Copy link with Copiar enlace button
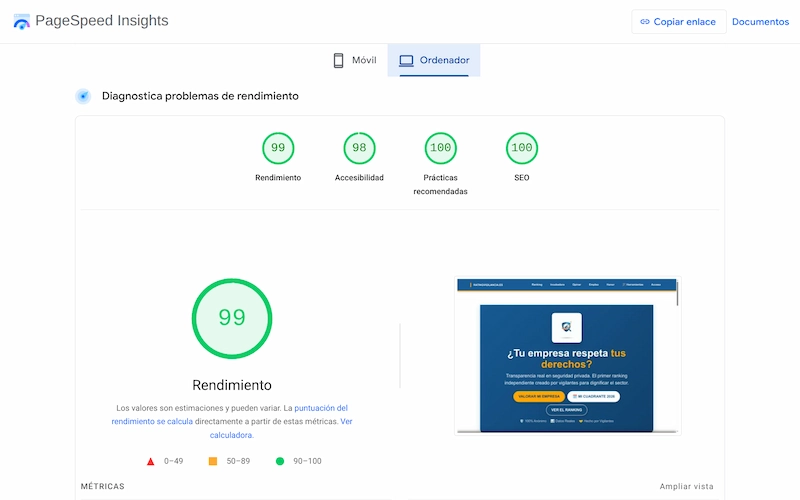The width and height of the screenshot is (800, 500). (679, 22)
